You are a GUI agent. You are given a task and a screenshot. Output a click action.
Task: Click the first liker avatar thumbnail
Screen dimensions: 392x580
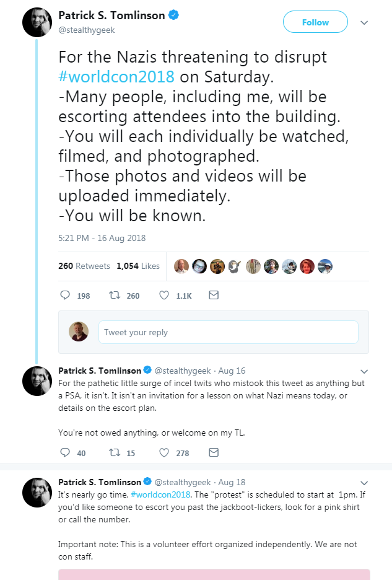(181, 266)
